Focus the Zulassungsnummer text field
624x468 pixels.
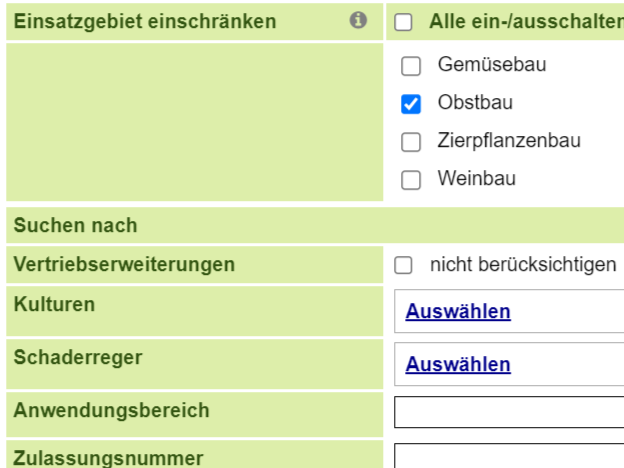point(509,456)
